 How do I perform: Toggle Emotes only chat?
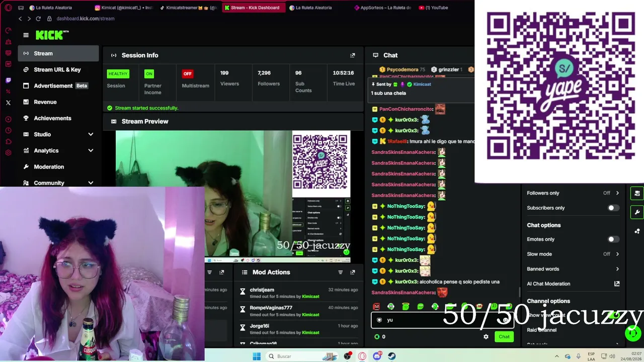coord(613,239)
